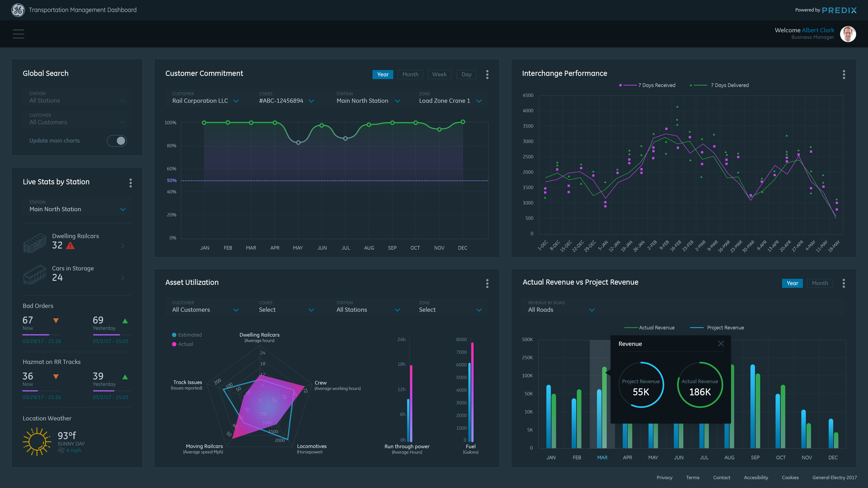
Task: Open the Privacy footer link
Action: click(664, 478)
